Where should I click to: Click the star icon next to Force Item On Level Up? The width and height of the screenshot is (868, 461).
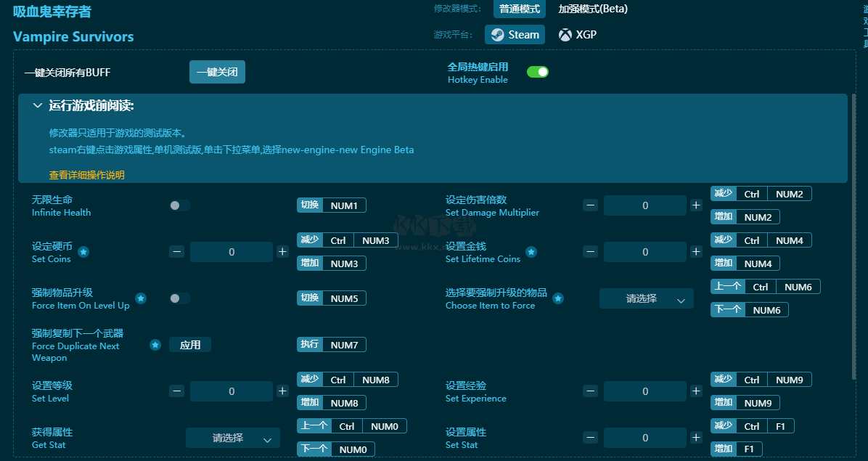tap(142, 298)
